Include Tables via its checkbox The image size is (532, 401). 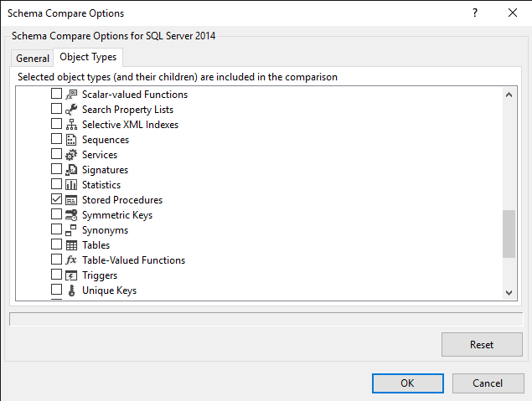(x=56, y=244)
